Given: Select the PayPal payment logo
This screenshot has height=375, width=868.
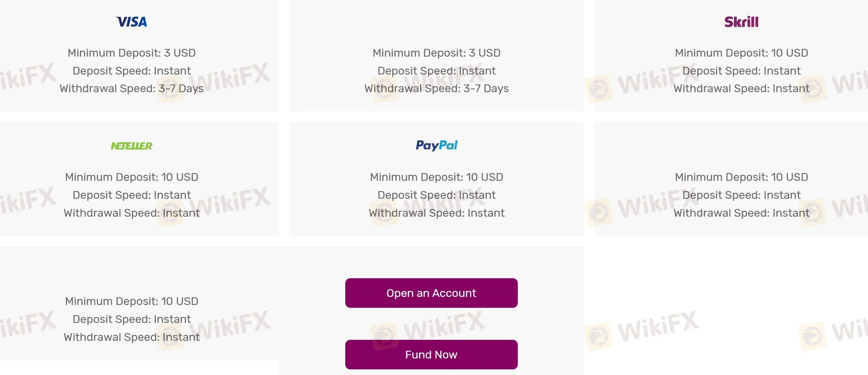Looking at the screenshot, I should [436, 145].
